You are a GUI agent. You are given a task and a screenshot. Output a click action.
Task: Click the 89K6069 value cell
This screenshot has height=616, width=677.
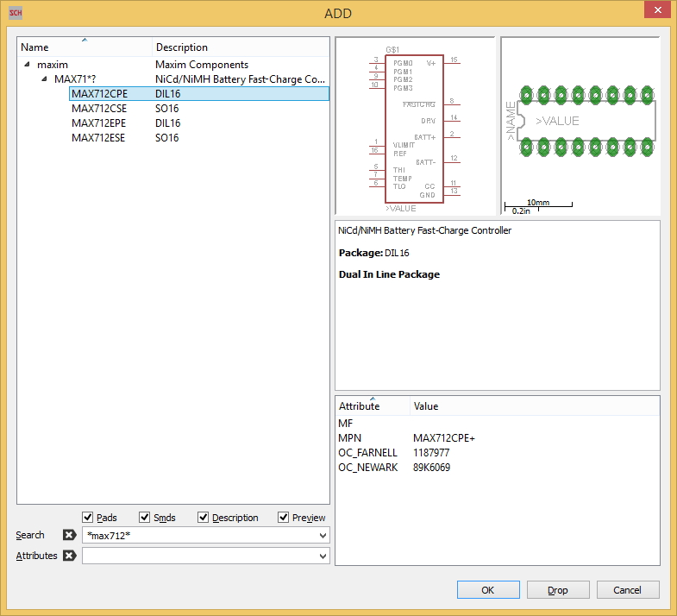[431, 468]
